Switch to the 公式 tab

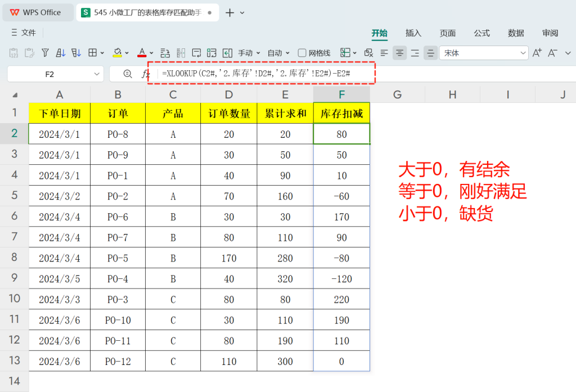tap(481, 33)
